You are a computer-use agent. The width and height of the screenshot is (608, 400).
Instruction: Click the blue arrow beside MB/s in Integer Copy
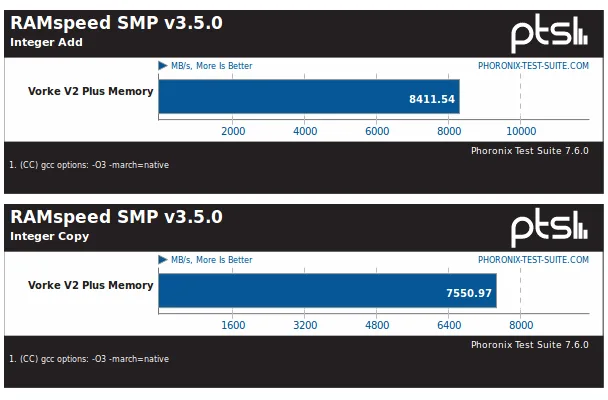pos(162,260)
